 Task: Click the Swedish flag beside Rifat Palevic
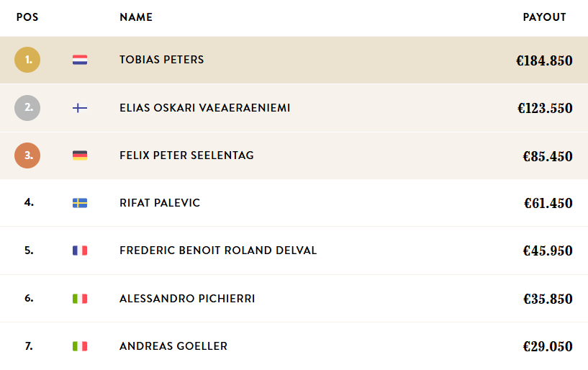coord(80,203)
